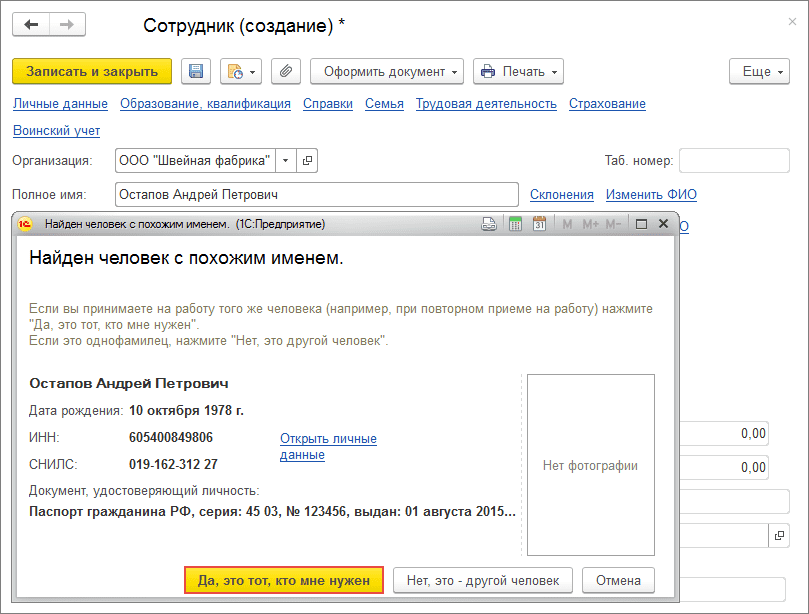Open the Еще menu

point(759,71)
